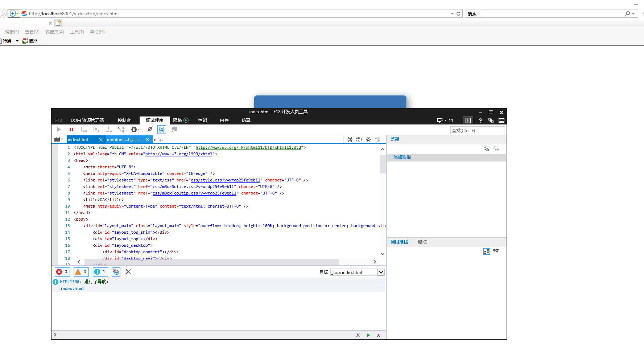Toggle the just my code button
The image size is (644, 356).
[x=162, y=130]
